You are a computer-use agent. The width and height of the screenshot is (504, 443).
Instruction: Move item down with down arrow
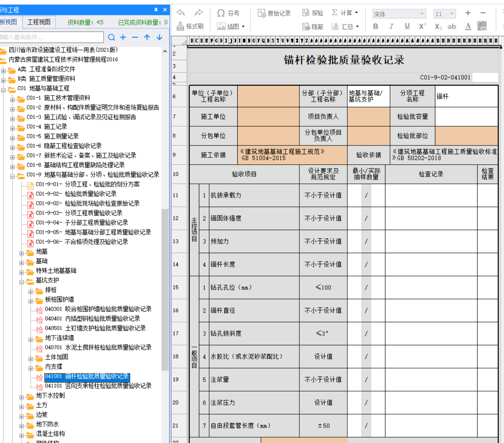coord(159,37)
